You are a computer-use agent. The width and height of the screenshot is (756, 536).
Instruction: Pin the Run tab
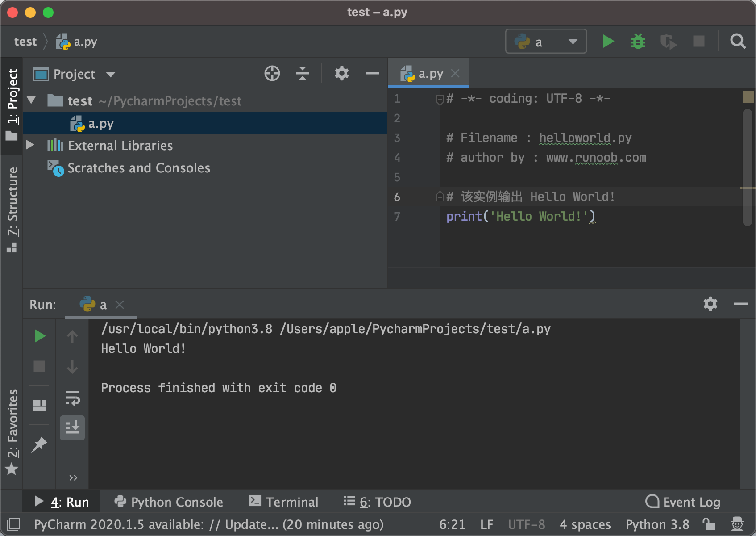click(39, 444)
